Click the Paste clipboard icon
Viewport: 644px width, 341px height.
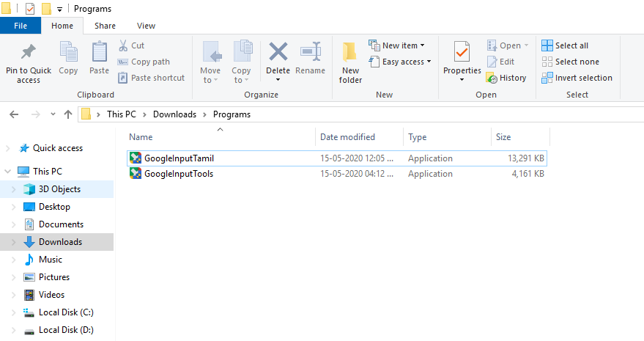[x=100, y=52]
